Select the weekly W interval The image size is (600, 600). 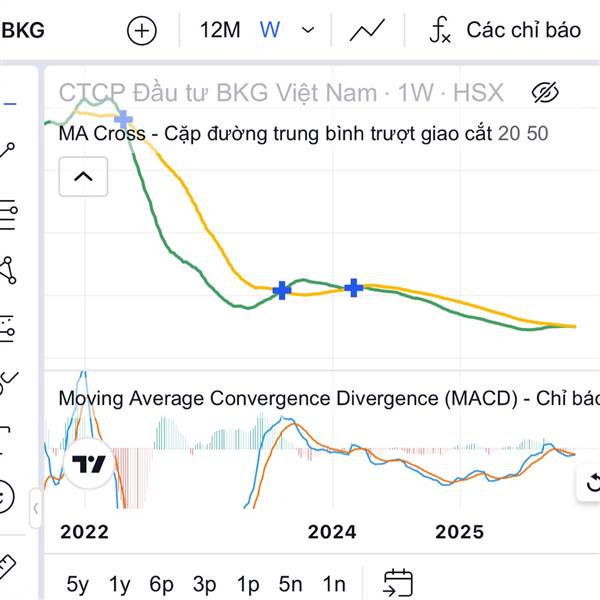click(270, 30)
